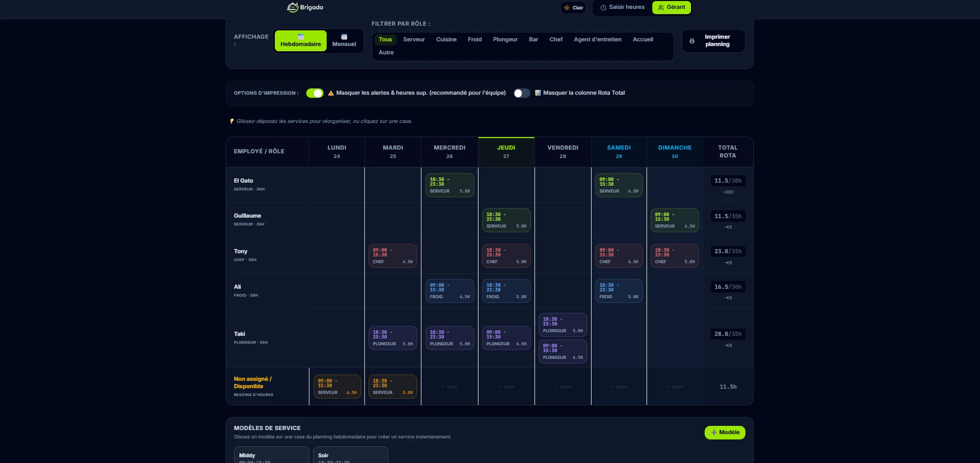Open Ali's Mercredi 09:00 froid shift
This screenshot has height=463, width=980.
(450, 291)
